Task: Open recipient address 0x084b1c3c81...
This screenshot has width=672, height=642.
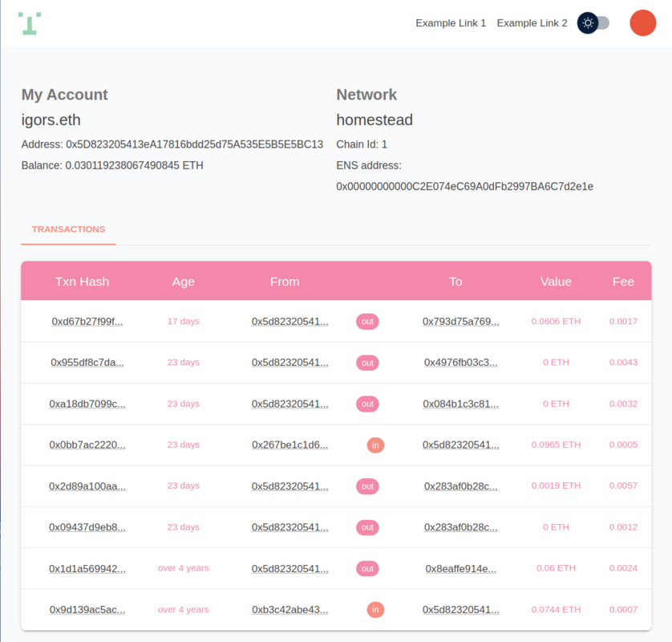Action: 461,404
